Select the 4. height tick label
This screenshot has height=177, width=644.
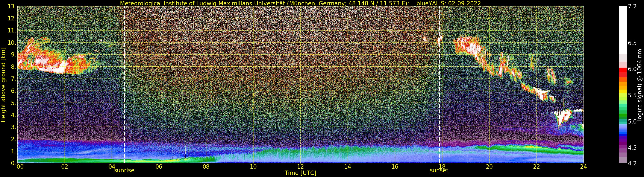(x=14, y=115)
